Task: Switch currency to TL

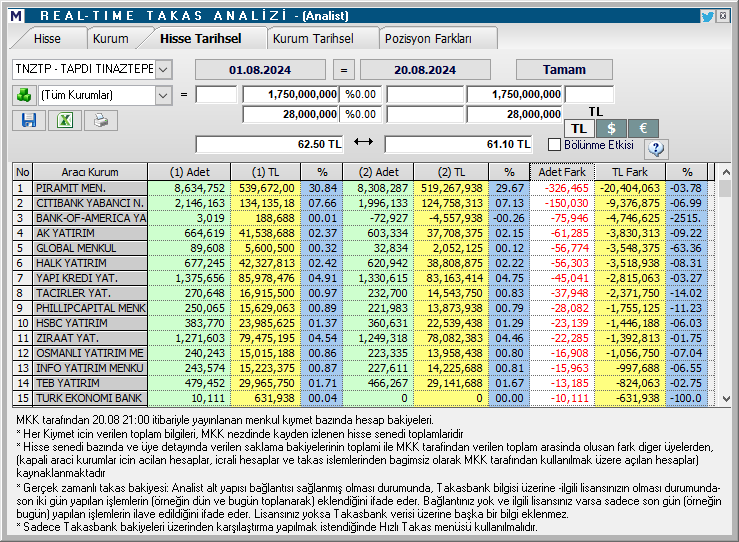Action: pyautogui.click(x=579, y=128)
